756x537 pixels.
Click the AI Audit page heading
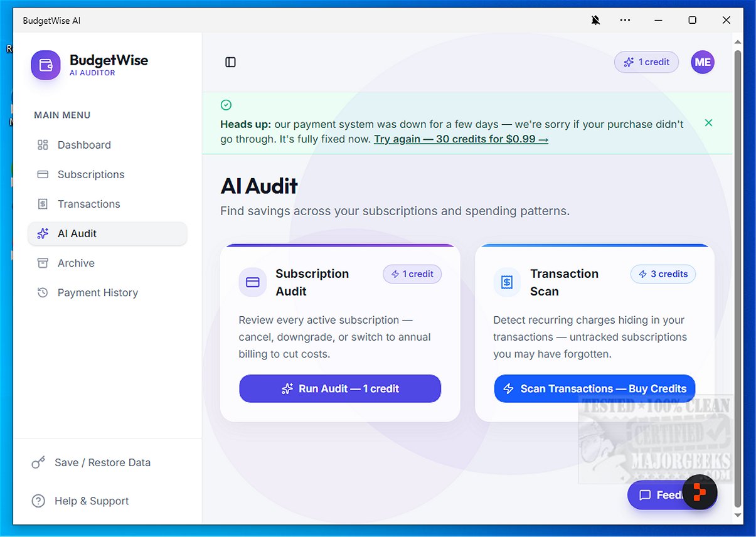(259, 186)
